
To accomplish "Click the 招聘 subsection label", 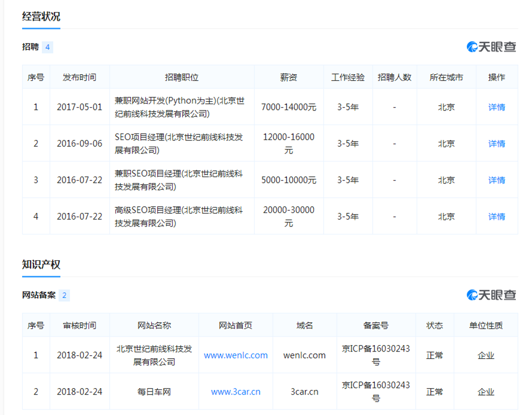I will (30, 47).
